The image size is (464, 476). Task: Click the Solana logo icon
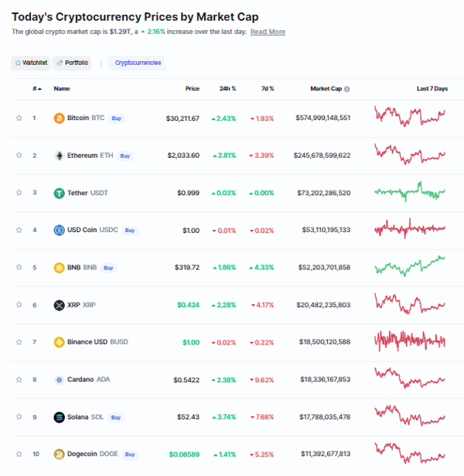[59, 417]
